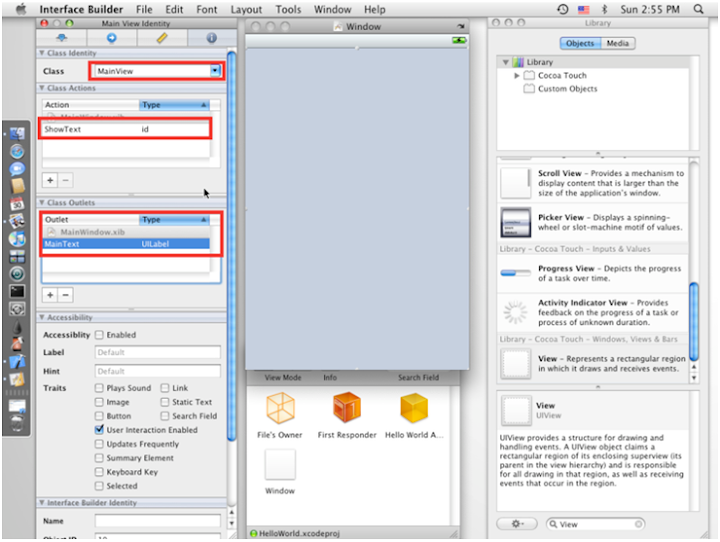Open the Font menu

pyautogui.click(x=207, y=9)
